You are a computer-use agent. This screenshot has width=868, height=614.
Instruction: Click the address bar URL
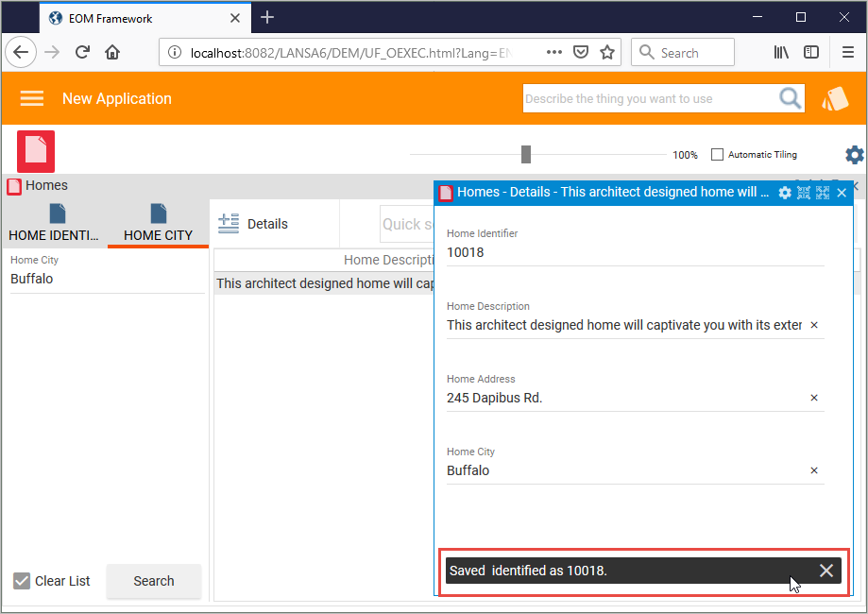click(x=350, y=53)
